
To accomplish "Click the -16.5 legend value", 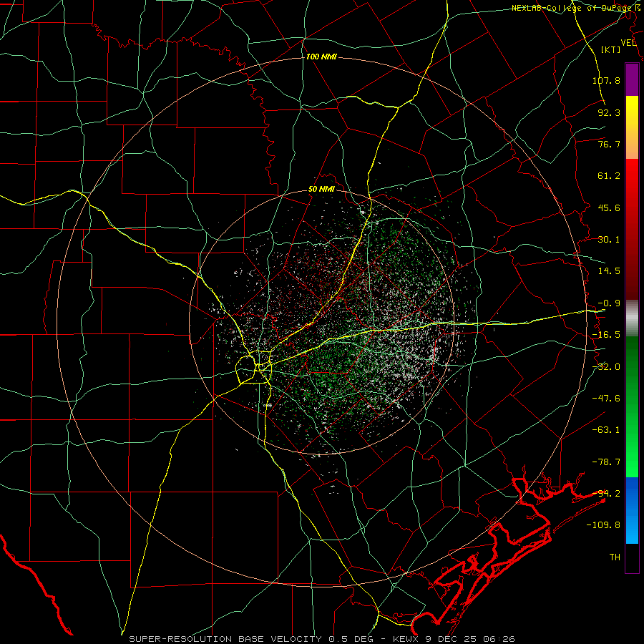I will [606, 335].
